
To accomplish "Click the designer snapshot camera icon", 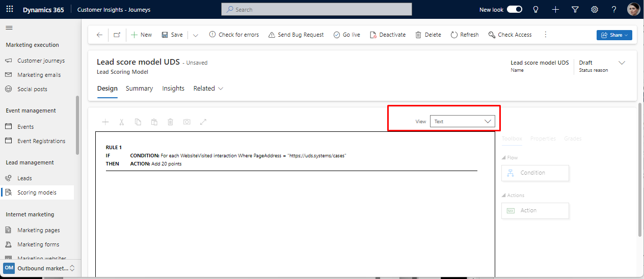I will point(187,122).
